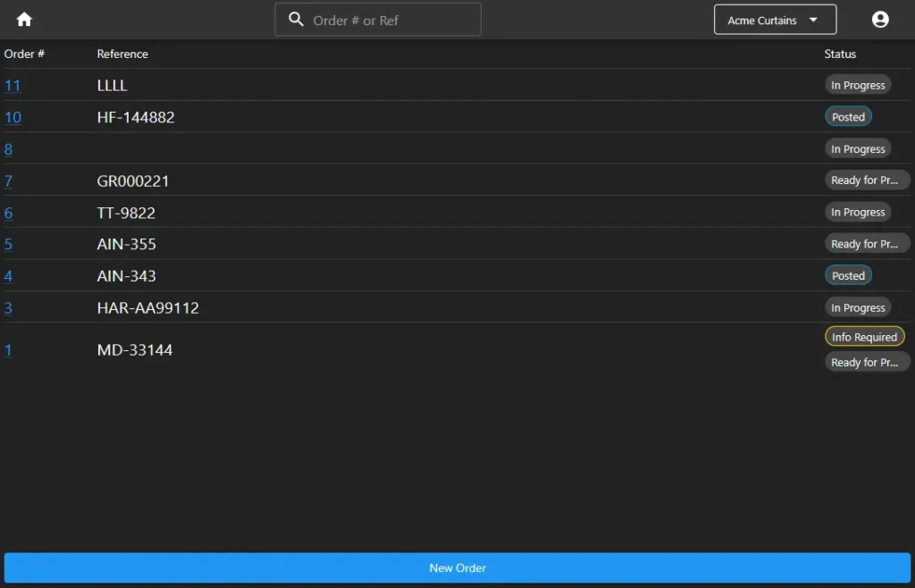Select reference GR000221
This screenshot has height=588, width=915.
pos(133,181)
